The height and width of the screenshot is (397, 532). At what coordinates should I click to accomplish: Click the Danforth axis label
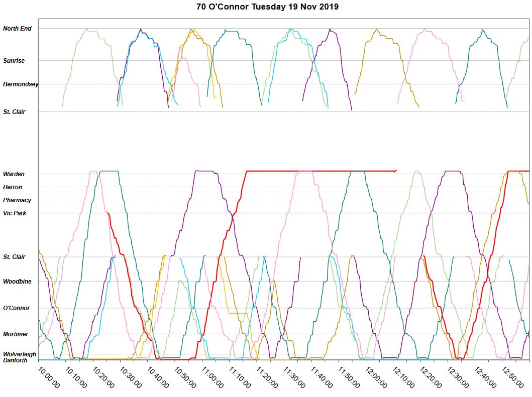[x=16, y=360]
